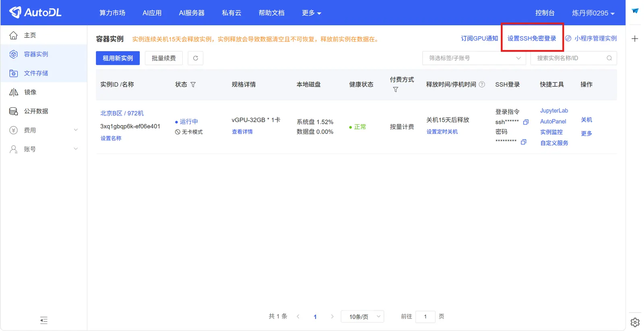Filter by payment method icon
The width and height of the screenshot is (644, 331).
(x=395, y=90)
